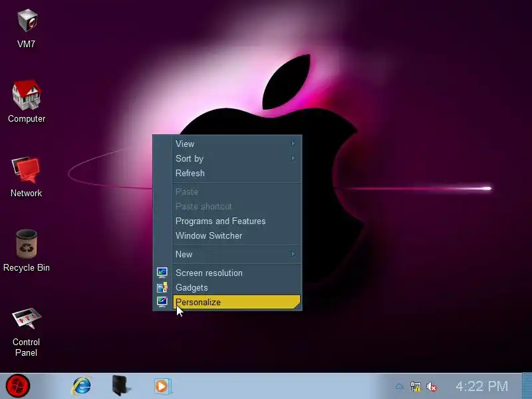Choose Screen resolution from the menu
The image size is (532, 399).
(x=237, y=273)
